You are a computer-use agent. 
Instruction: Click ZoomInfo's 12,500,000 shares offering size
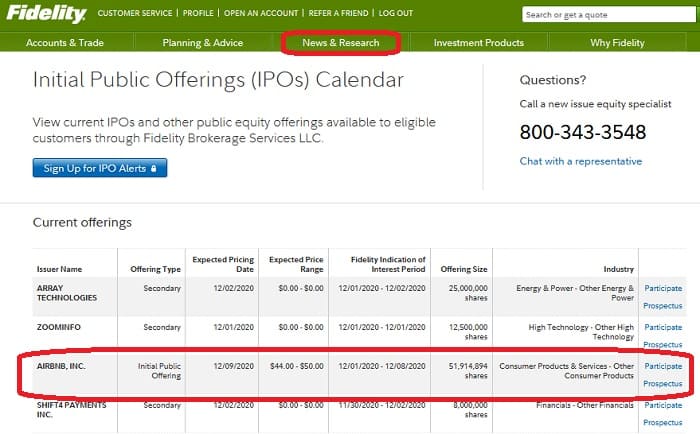click(468, 332)
